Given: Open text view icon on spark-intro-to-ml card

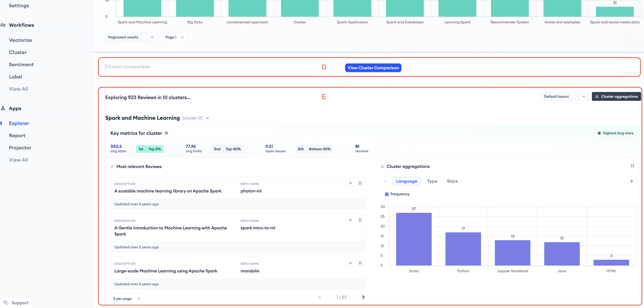Looking at the screenshot, I should coord(350,220).
